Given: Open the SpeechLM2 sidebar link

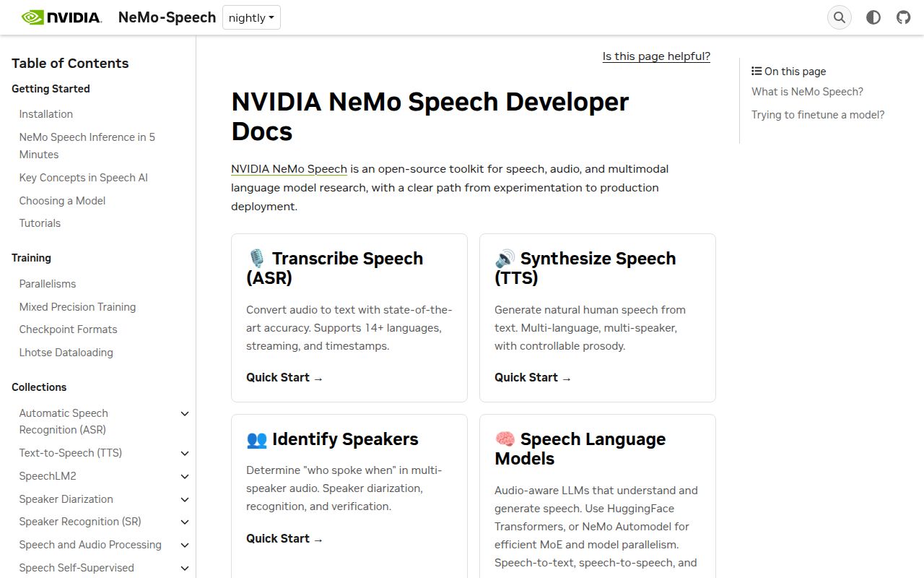Looking at the screenshot, I should coord(48,476).
